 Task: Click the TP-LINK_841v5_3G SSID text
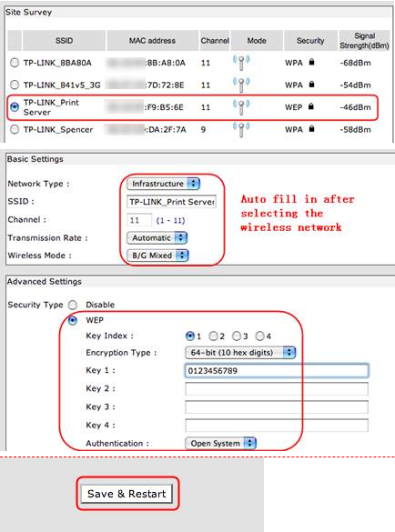(62, 85)
